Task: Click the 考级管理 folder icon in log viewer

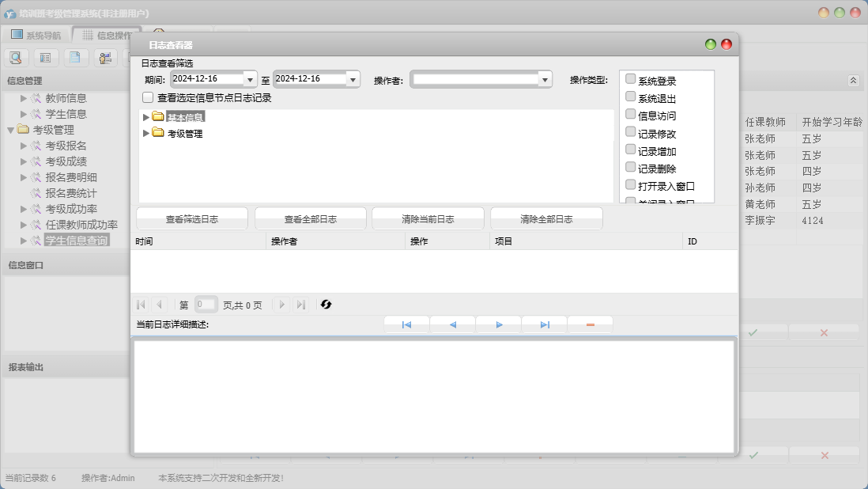Action: (158, 132)
